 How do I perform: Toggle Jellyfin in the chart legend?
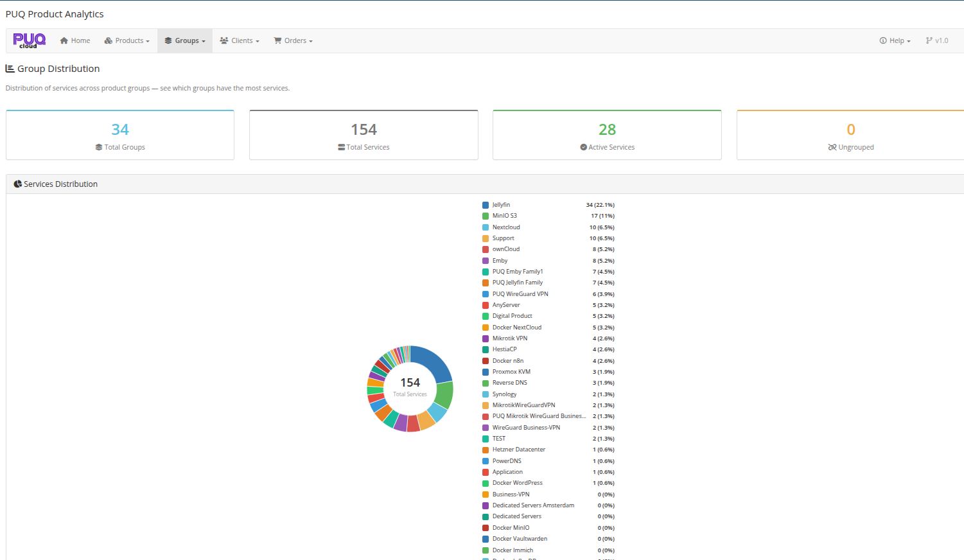[501, 205]
